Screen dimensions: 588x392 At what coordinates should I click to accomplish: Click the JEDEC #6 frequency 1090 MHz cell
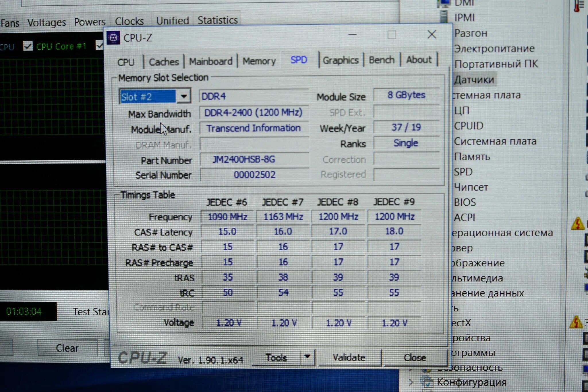tap(227, 217)
